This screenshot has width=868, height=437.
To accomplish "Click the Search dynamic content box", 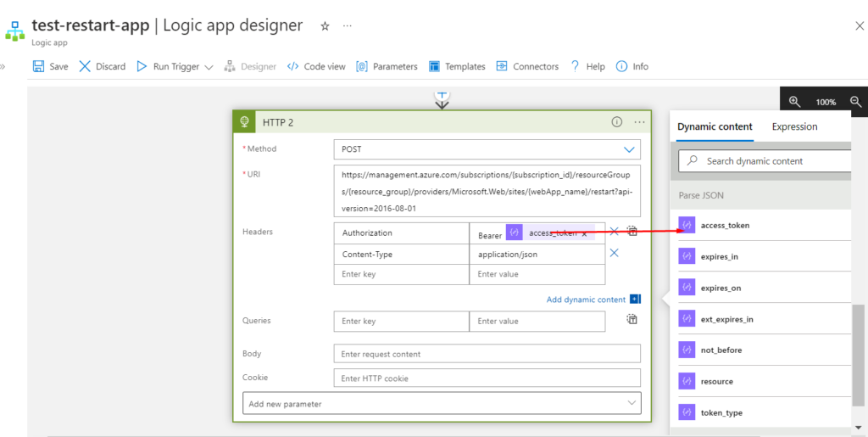I will (x=765, y=161).
